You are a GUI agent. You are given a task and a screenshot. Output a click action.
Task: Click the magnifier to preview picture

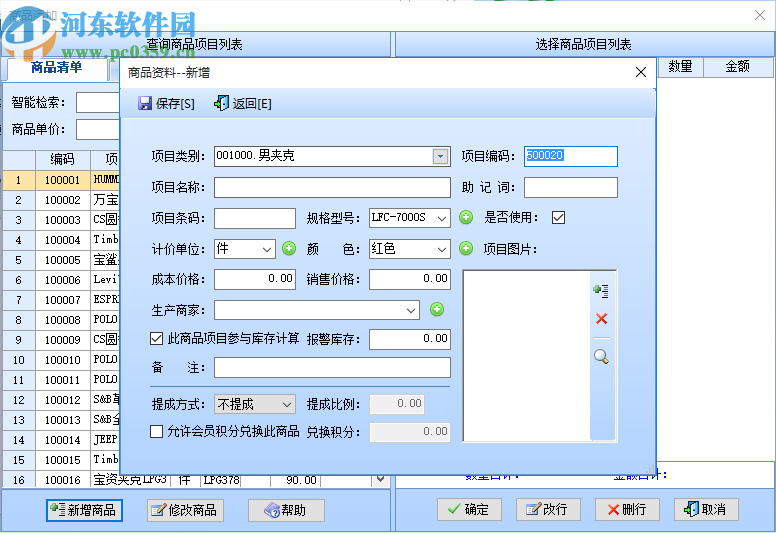[x=601, y=356]
